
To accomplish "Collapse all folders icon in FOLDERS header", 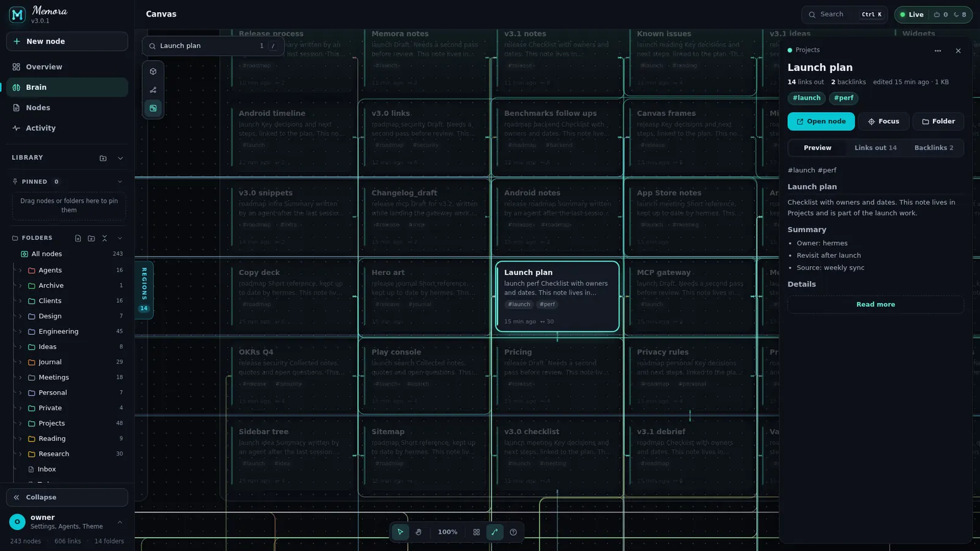I will point(105,238).
